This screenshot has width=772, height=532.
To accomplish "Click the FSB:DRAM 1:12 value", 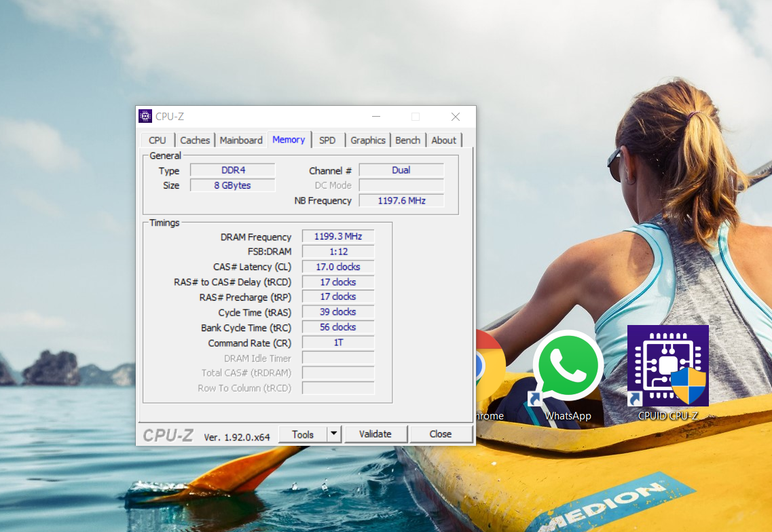I will 338,252.
